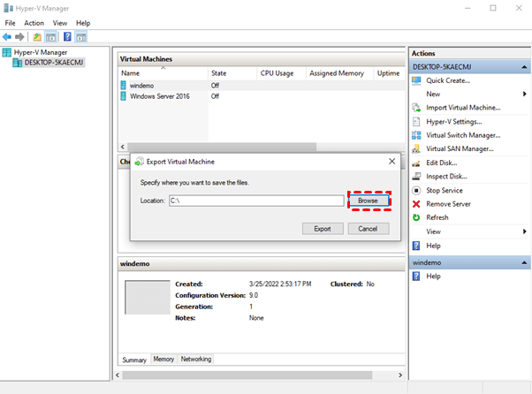The image size is (532, 394).
Task: Click the Virtual SAN Manager text
Action: coord(460,148)
